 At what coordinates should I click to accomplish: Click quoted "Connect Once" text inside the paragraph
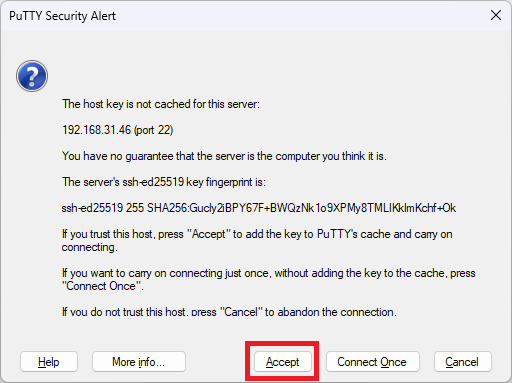(103, 286)
